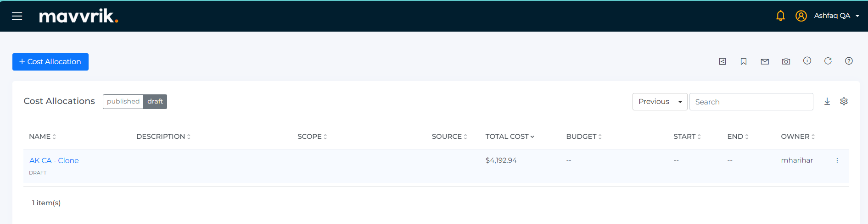This screenshot has width=868, height=224.
Task: Click the camera snapshot icon
Action: pos(786,61)
